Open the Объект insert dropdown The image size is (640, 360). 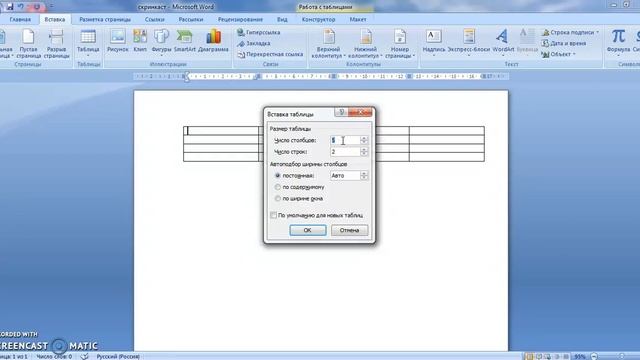tap(559, 54)
